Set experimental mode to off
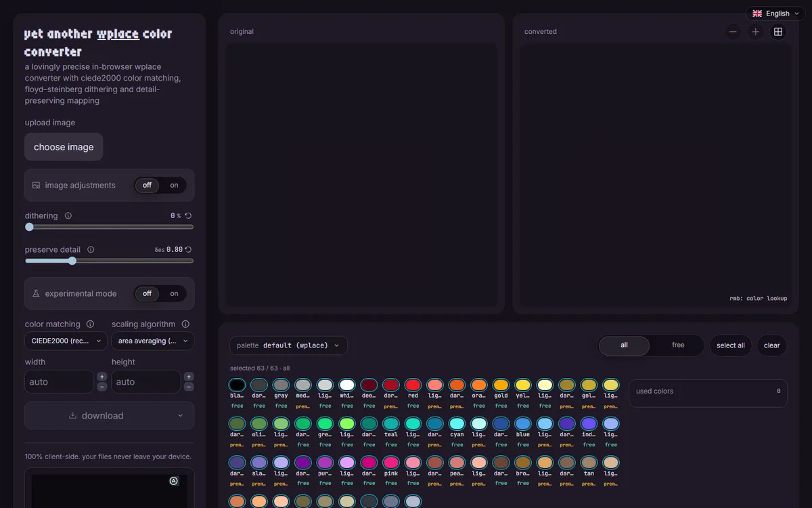Screen dimensions: 812x508 coord(147,294)
